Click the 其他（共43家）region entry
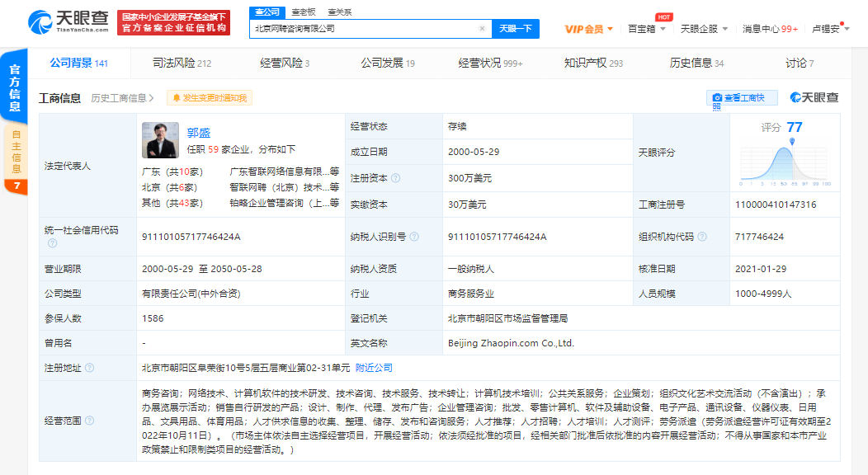Image resolution: width=868 pixels, height=475 pixels. pos(172,203)
